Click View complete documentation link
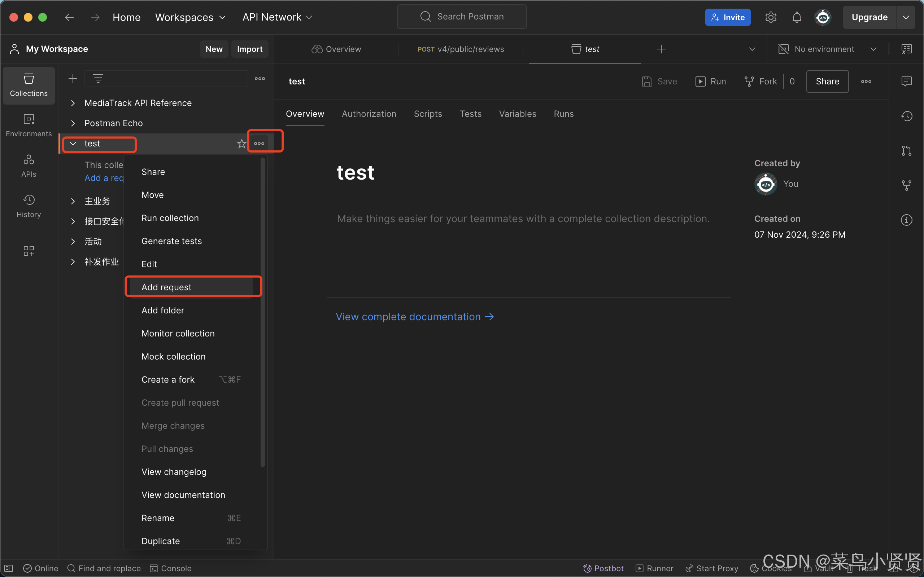Viewport: 924px width, 577px height. point(415,317)
